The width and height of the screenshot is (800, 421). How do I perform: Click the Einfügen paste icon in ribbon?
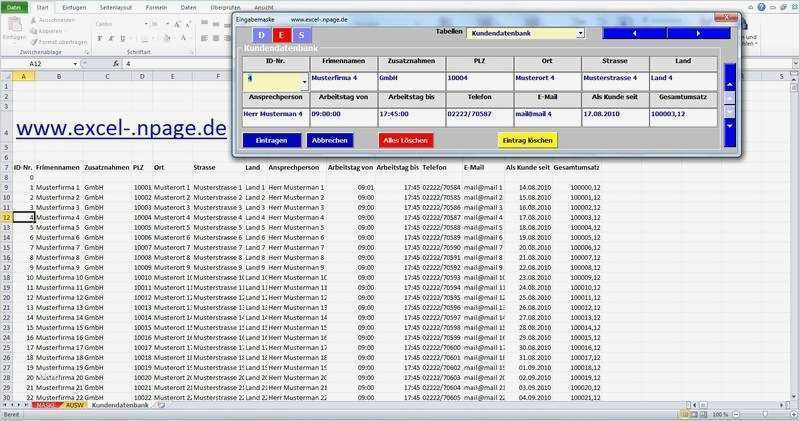click(14, 24)
